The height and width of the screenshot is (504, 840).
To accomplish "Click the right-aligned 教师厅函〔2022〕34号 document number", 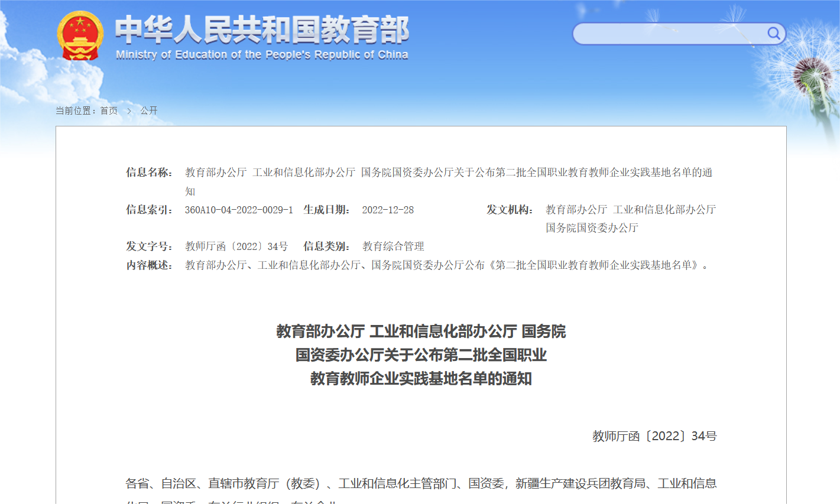I will coord(654,436).
